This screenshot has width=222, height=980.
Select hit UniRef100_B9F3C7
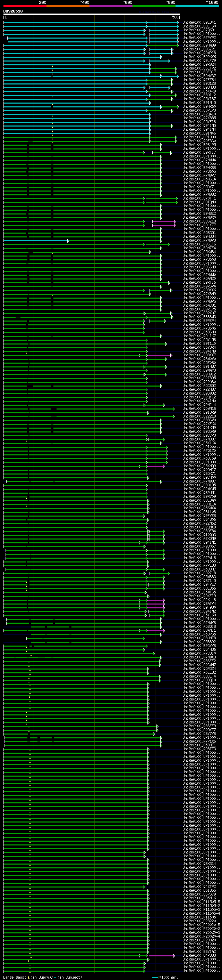[199, 72]
